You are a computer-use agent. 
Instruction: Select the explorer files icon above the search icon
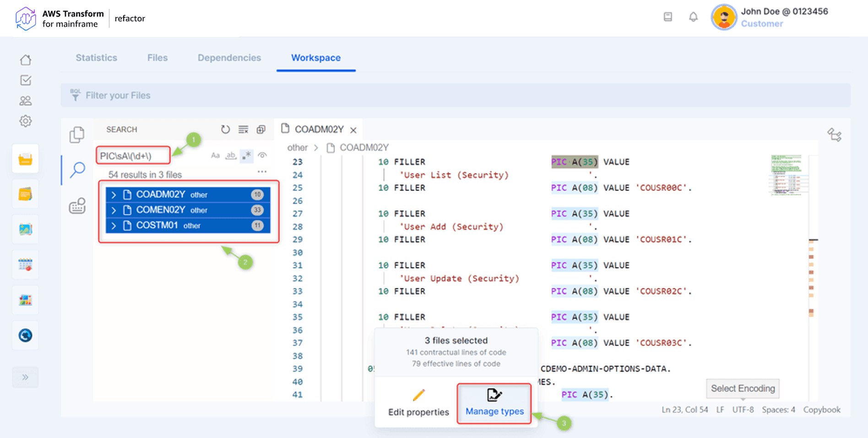(77, 135)
